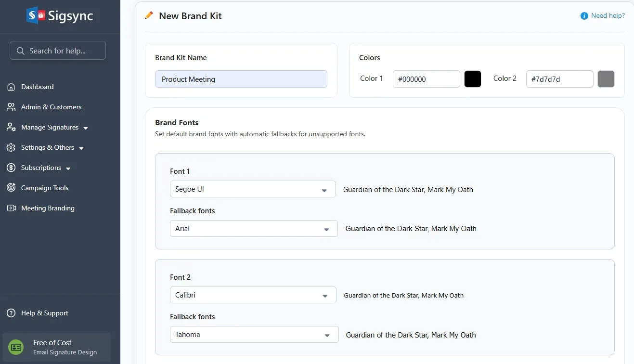Click the Dashboard home icon
This screenshot has height=364, width=634.
click(x=11, y=87)
